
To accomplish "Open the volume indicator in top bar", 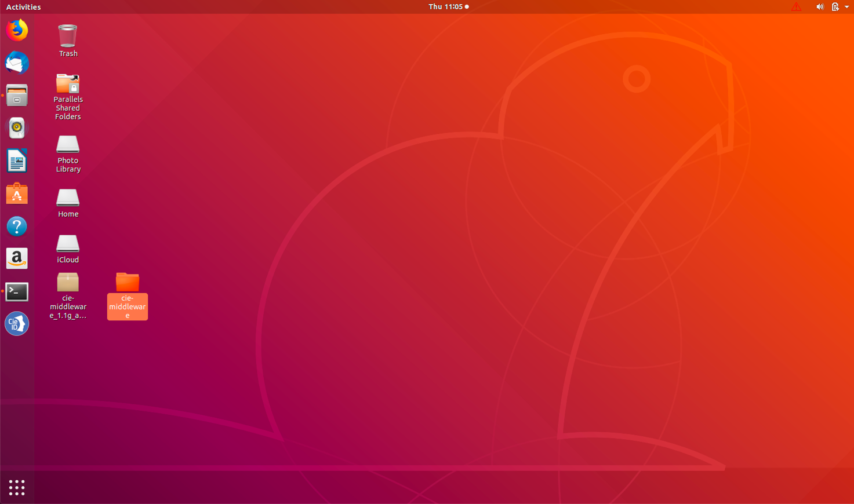I will (x=820, y=7).
